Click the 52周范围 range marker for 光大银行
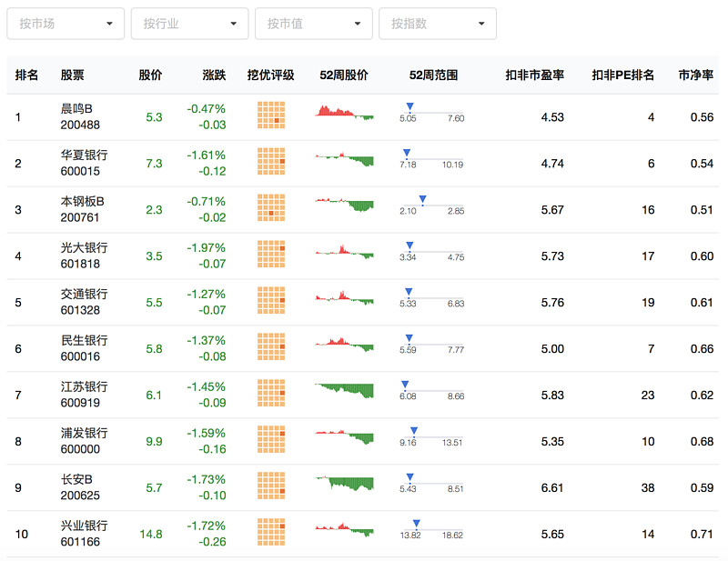Viewport: 728px width, 561px height. [x=431, y=252]
